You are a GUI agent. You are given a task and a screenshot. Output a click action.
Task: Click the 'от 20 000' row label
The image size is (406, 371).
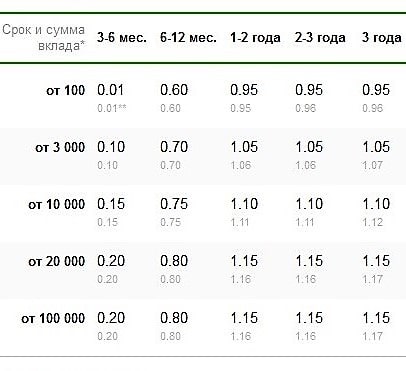click(57, 261)
